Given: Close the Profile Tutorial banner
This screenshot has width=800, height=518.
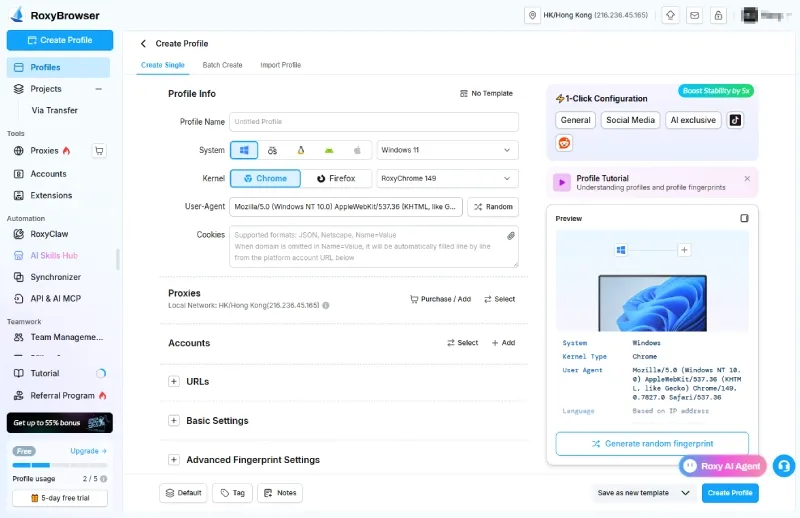Looking at the screenshot, I should [747, 179].
